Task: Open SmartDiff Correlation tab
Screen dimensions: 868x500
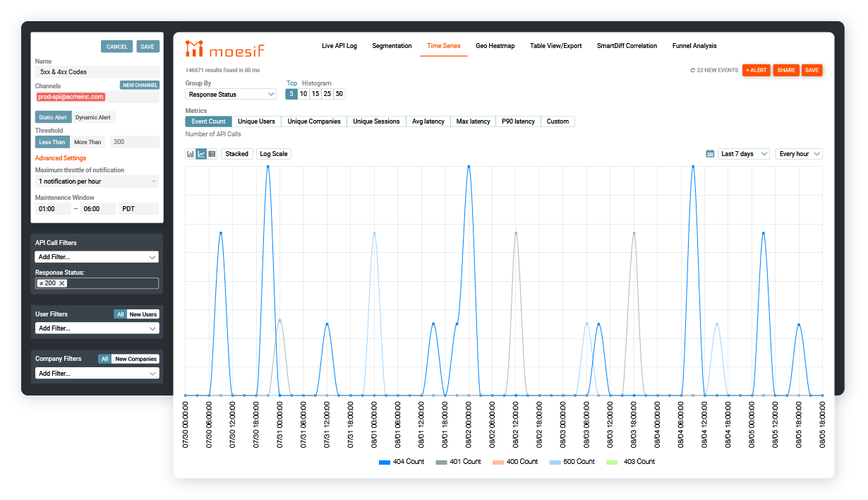Action: click(627, 46)
